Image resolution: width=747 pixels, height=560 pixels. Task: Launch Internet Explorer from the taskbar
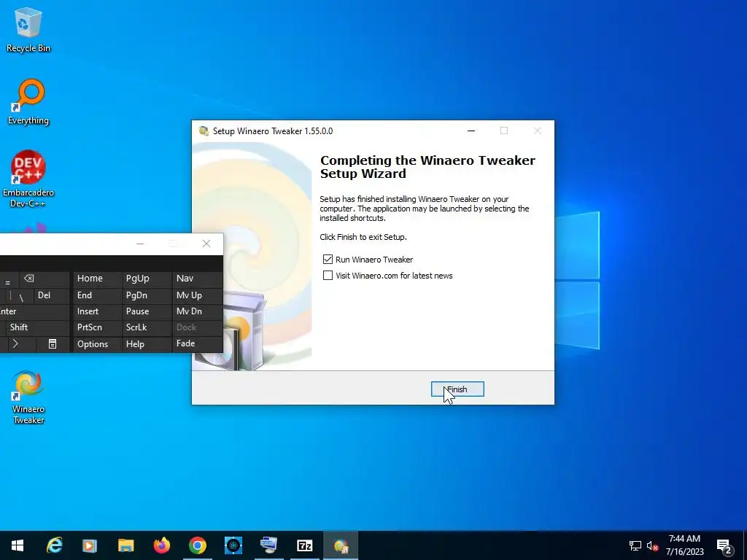(x=54, y=545)
